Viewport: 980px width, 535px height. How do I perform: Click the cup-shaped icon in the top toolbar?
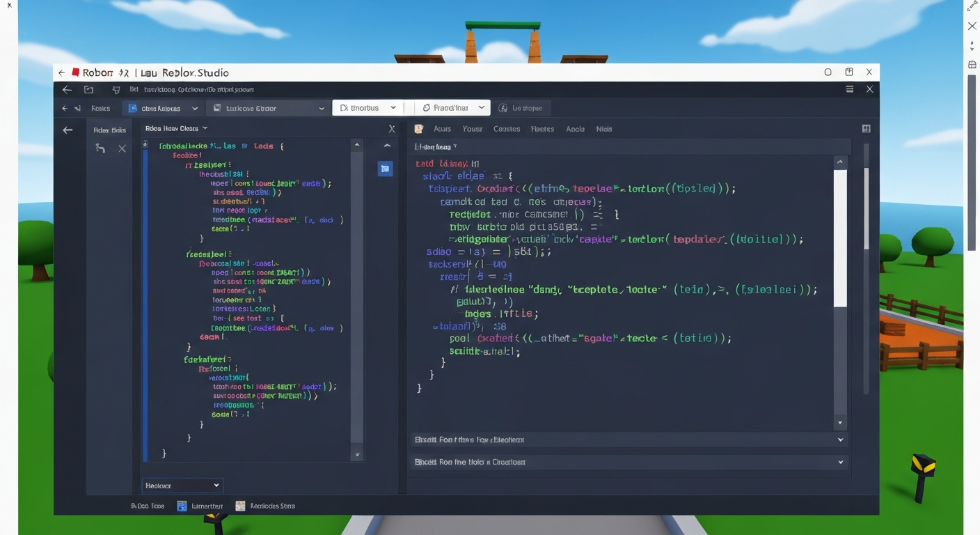point(116,90)
